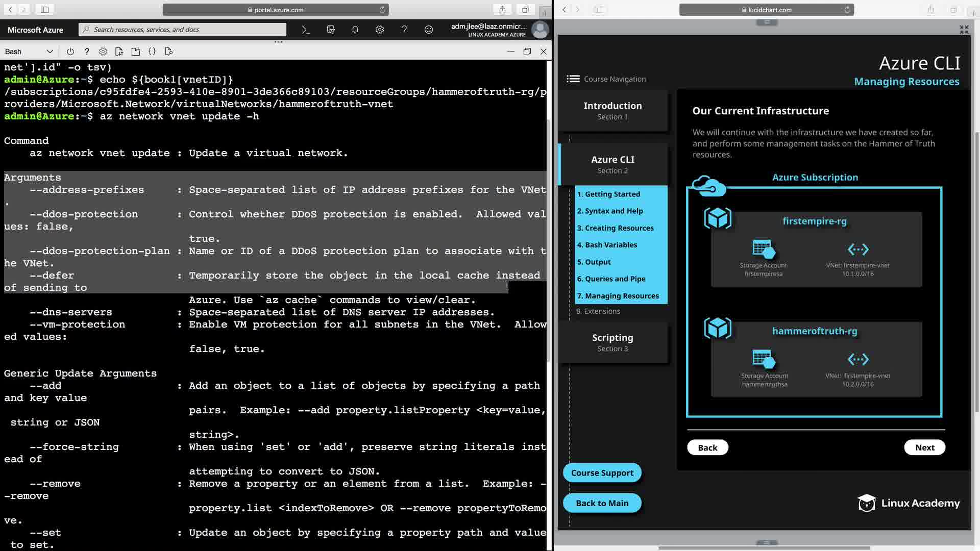The width and height of the screenshot is (980, 551).
Task: Toggle fullscreen collapse icon in Lucidchart
Action: (x=964, y=30)
